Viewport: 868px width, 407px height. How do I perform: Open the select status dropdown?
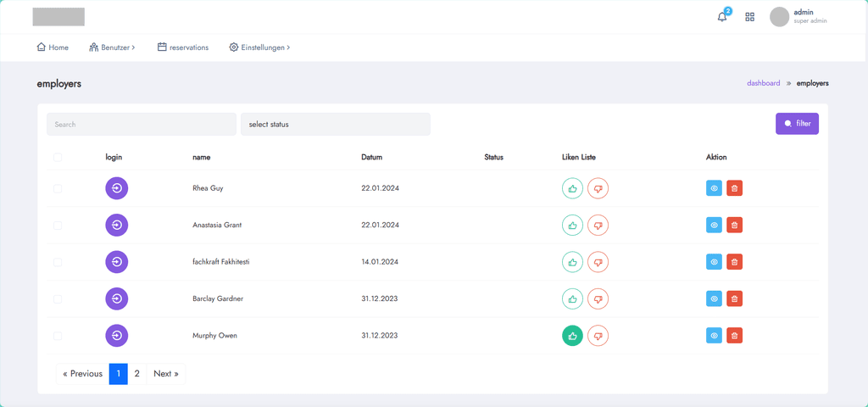coord(336,125)
